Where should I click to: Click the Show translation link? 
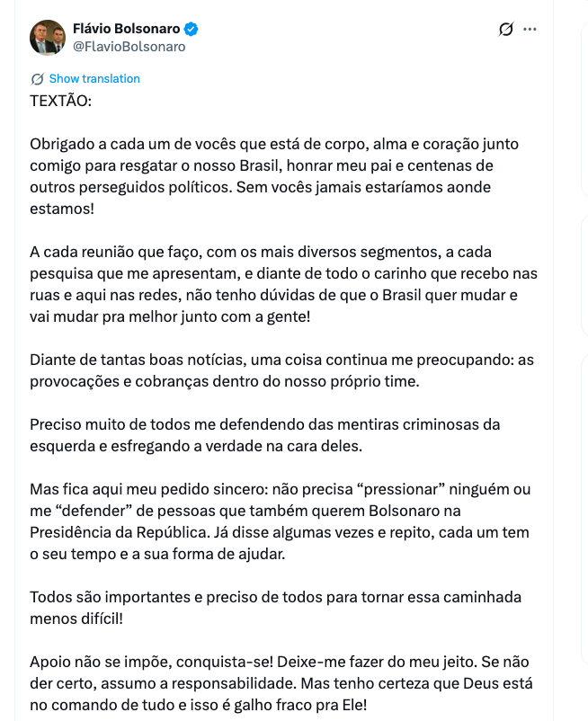(x=94, y=78)
